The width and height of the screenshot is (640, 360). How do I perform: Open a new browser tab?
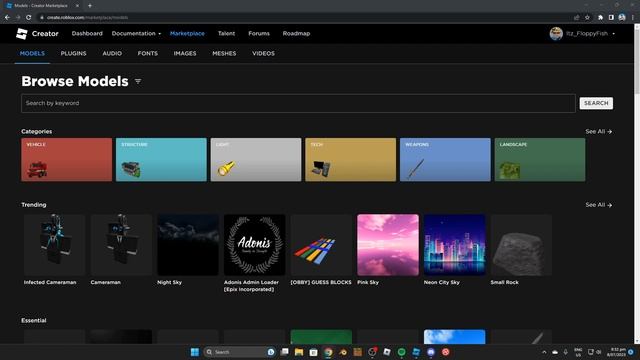click(x=90, y=6)
